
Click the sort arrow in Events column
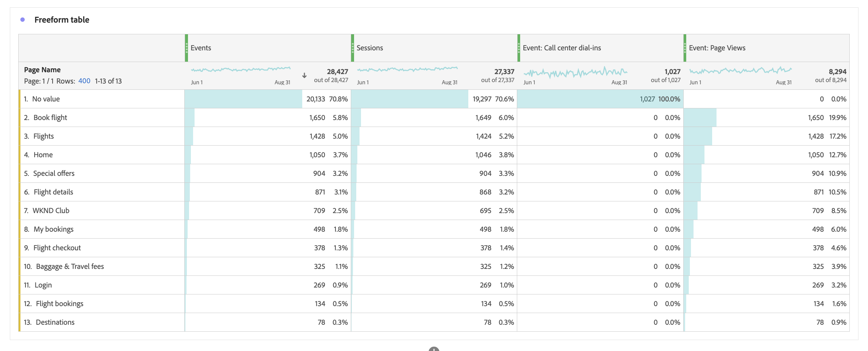pyautogui.click(x=304, y=76)
